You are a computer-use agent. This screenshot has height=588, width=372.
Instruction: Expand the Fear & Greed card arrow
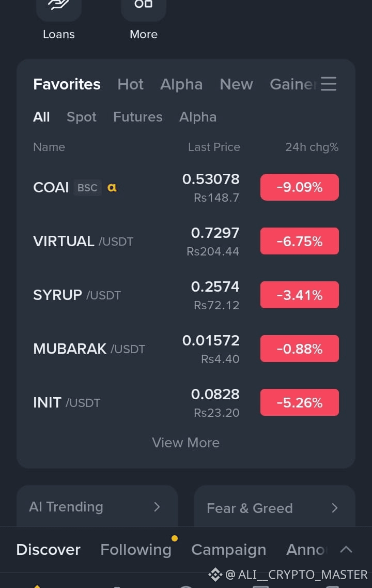click(334, 508)
